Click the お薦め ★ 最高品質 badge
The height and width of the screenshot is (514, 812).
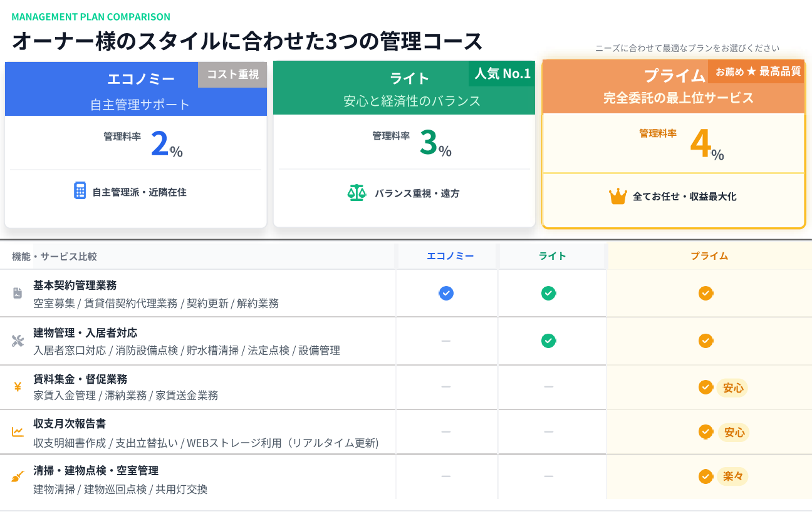click(758, 71)
